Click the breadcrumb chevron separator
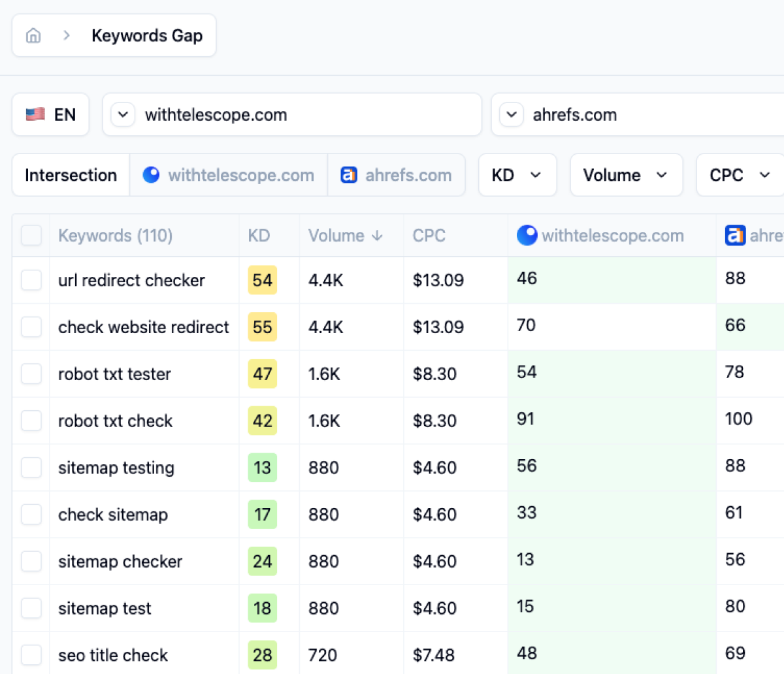Screen dimensions: 784x674 point(66,35)
